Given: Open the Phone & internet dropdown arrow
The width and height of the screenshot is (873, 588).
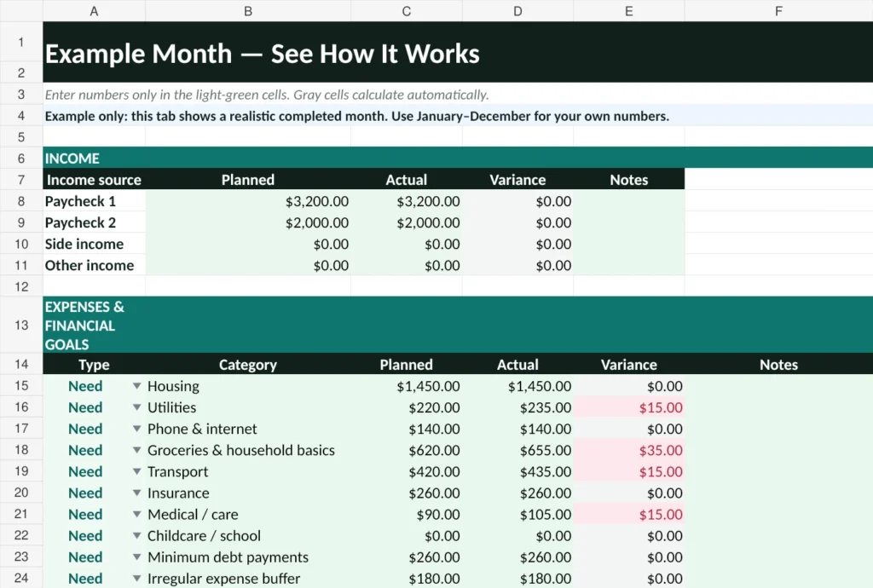Looking at the screenshot, I should tap(137, 429).
